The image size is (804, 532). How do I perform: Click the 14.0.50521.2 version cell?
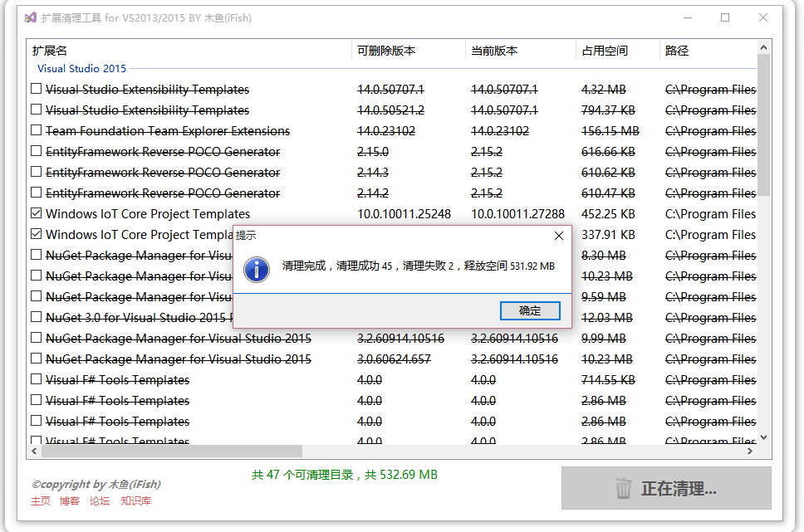(390, 110)
